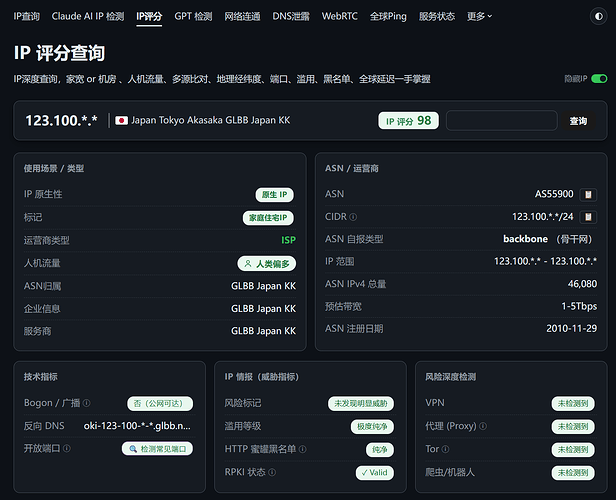616x500 pixels.
Task: Click the 原生 IP badge
Action: click(275, 194)
